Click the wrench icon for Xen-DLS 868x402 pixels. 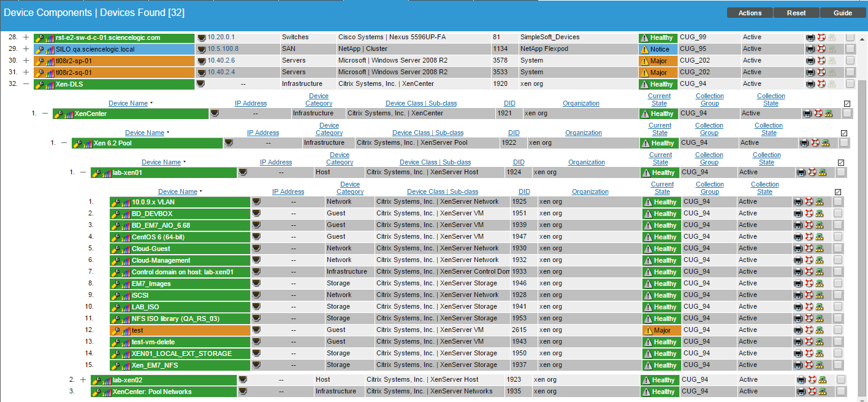(x=40, y=85)
